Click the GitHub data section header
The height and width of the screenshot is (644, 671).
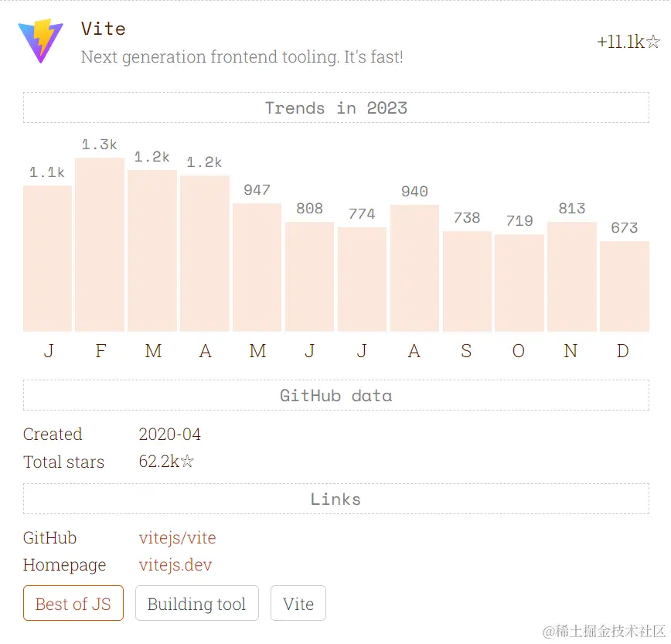pos(336,395)
